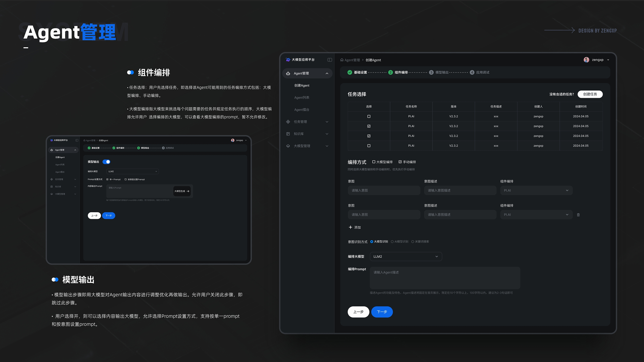Image resolution: width=644 pixels, height=362 pixels.
Task: Click the user avatar in small 模型输出 window
Action: pyautogui.click(x=233, y=140)
